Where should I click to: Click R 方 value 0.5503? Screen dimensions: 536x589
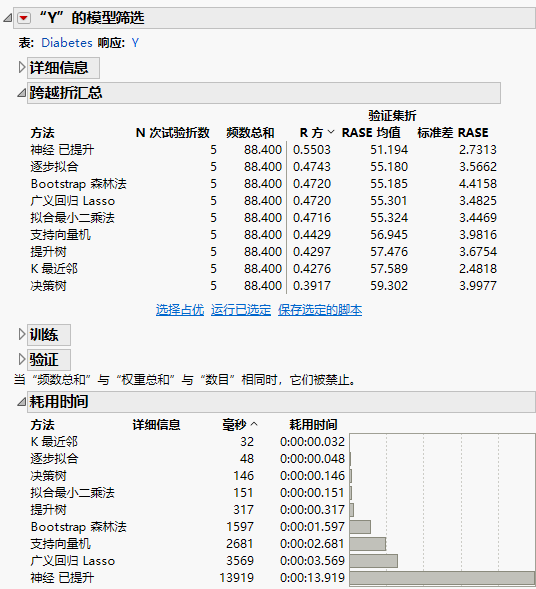[312, 150]
